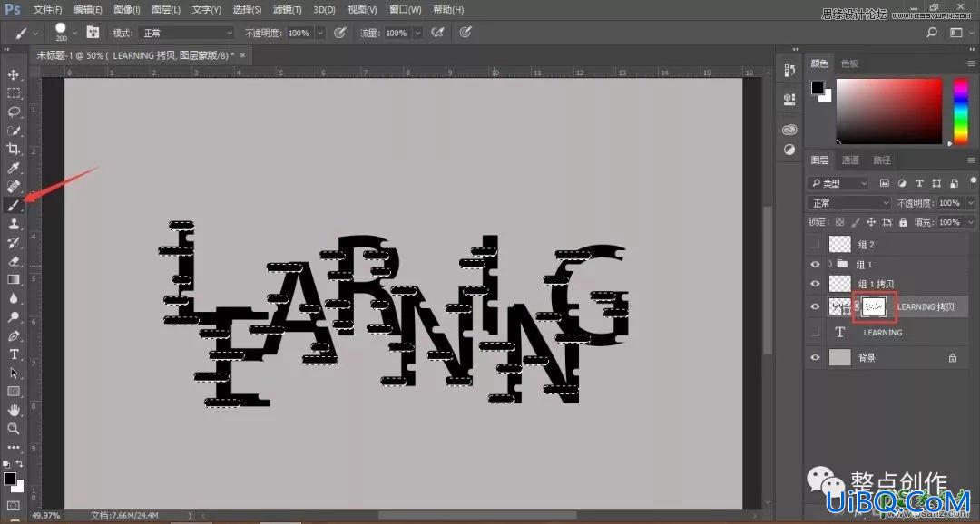Open the 不透明度 dropdown arrow in options bar
The height and width of the screenshot is (524, 980).
320,33
